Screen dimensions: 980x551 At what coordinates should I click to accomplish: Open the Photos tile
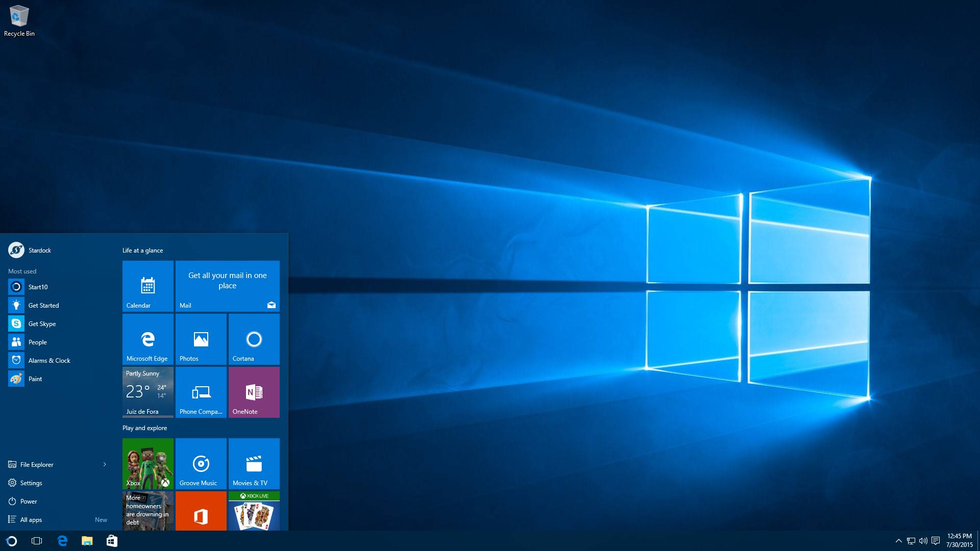click(201, 339)
